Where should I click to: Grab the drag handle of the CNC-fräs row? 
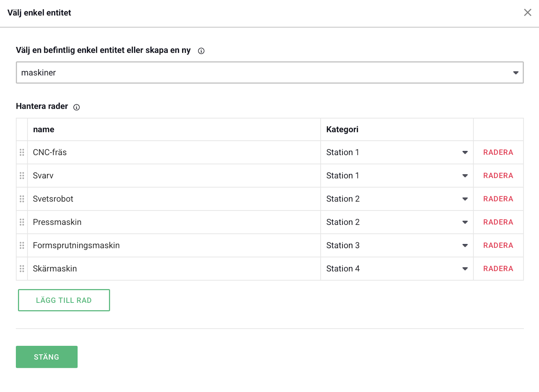[x=22, y=152]
